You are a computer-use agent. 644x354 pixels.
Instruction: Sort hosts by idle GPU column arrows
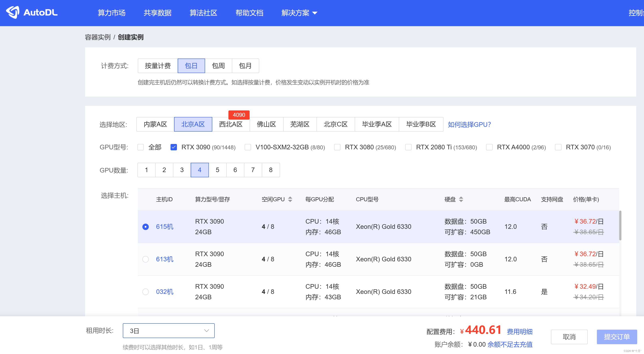point(290,199)
